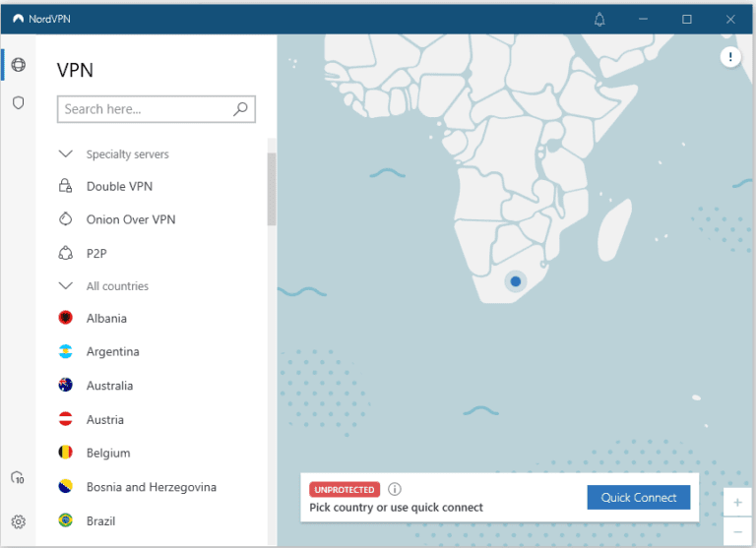
Task: Open the shield Threat Protection icon
Action: click(18, 102)
